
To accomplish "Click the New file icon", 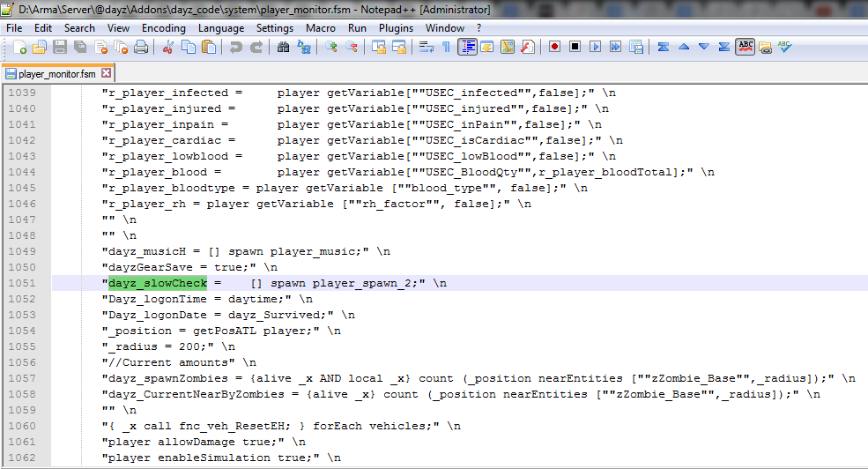I will click(19, 48).
